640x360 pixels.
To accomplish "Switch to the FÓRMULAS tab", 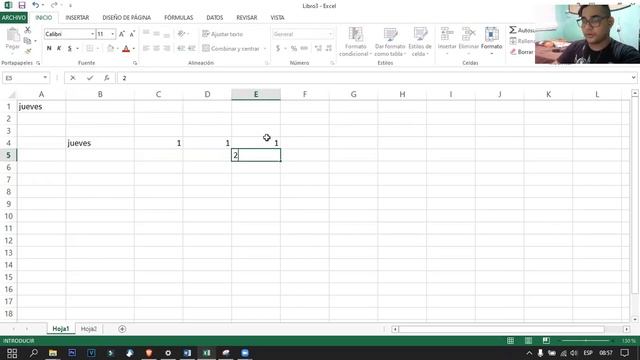I will tap(178, 18).
